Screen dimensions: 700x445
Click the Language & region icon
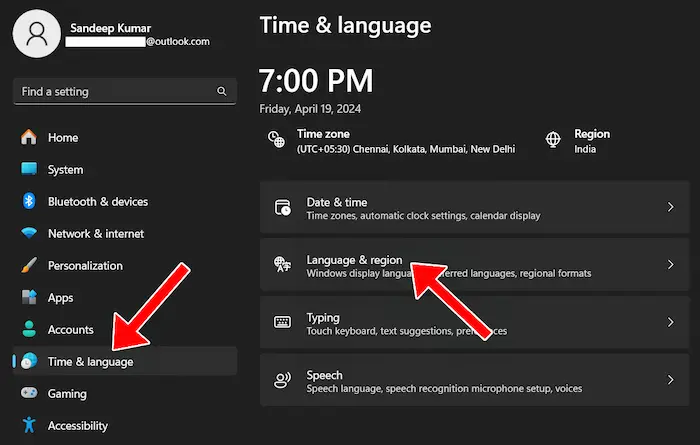[283, 264]
